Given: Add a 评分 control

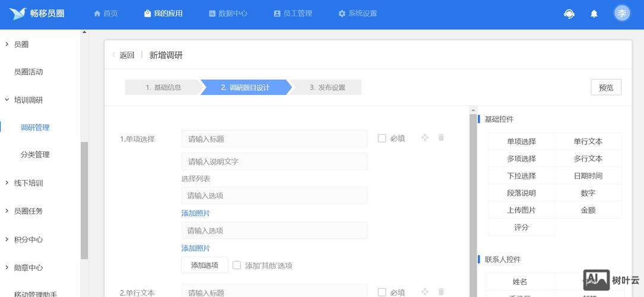Looking at the screenshot, I should click(521, 227).
